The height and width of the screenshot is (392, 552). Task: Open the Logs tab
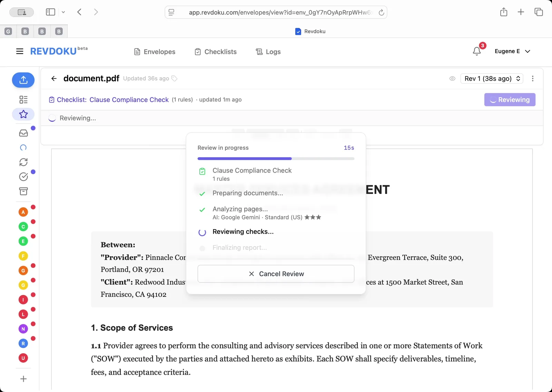[268, 52]
